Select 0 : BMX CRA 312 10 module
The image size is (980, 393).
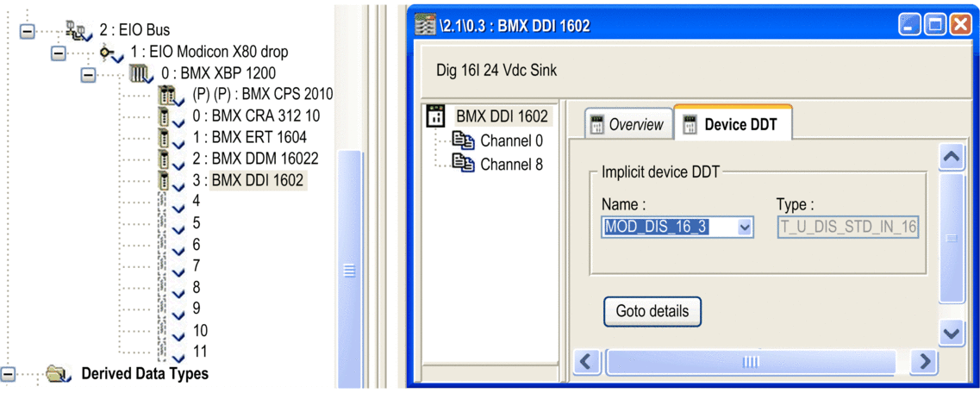pyautogui.click(x=256, y=116)
